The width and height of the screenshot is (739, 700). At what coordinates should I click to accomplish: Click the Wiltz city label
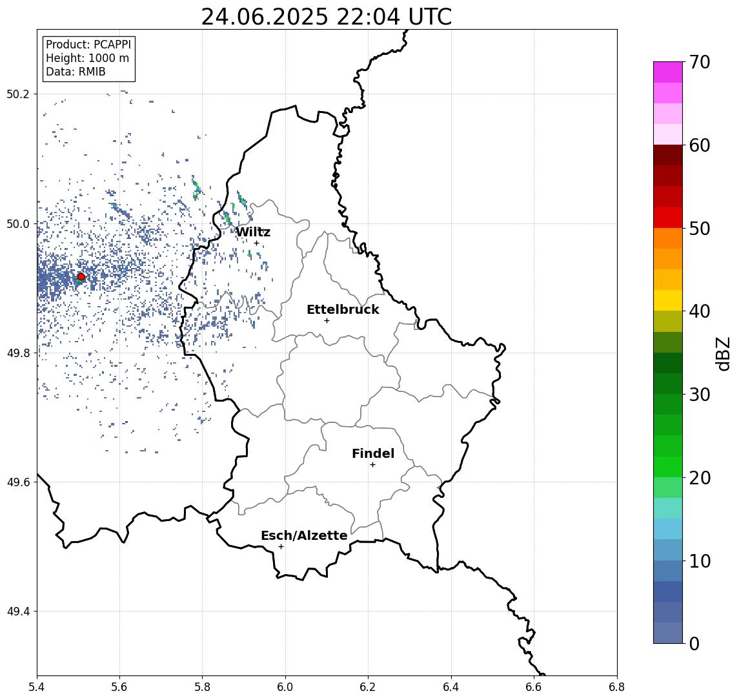click(x=253, y=232)
